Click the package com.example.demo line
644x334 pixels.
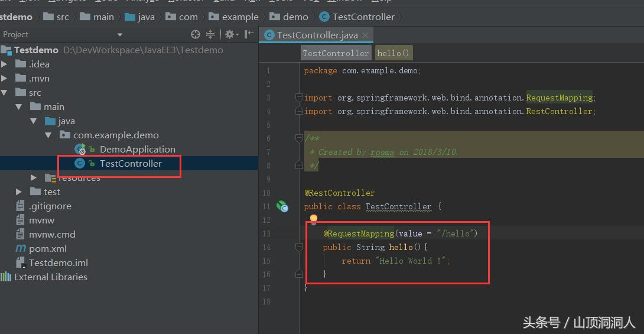(362, 71)
